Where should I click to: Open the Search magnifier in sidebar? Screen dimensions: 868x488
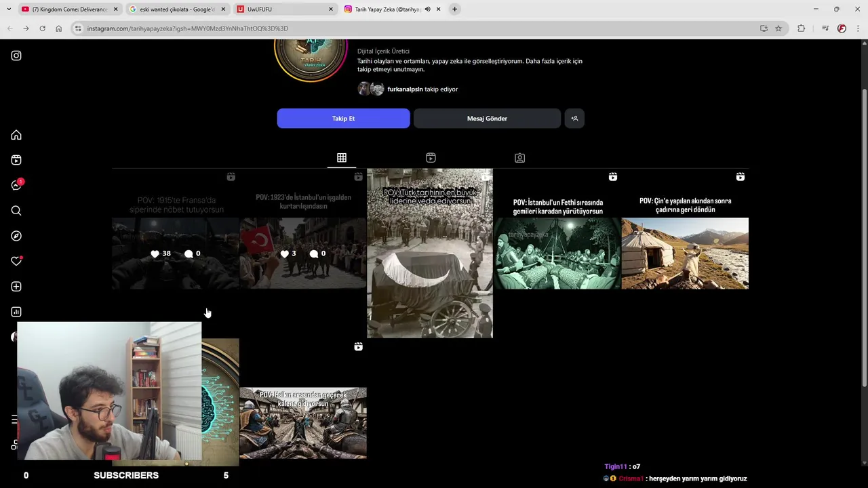[x=16, y=211]
